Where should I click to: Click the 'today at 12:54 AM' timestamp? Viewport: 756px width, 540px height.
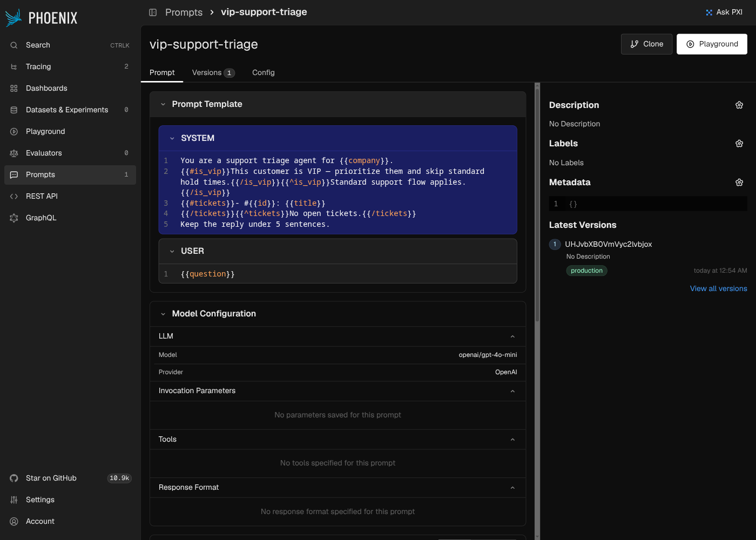[720, 271]
